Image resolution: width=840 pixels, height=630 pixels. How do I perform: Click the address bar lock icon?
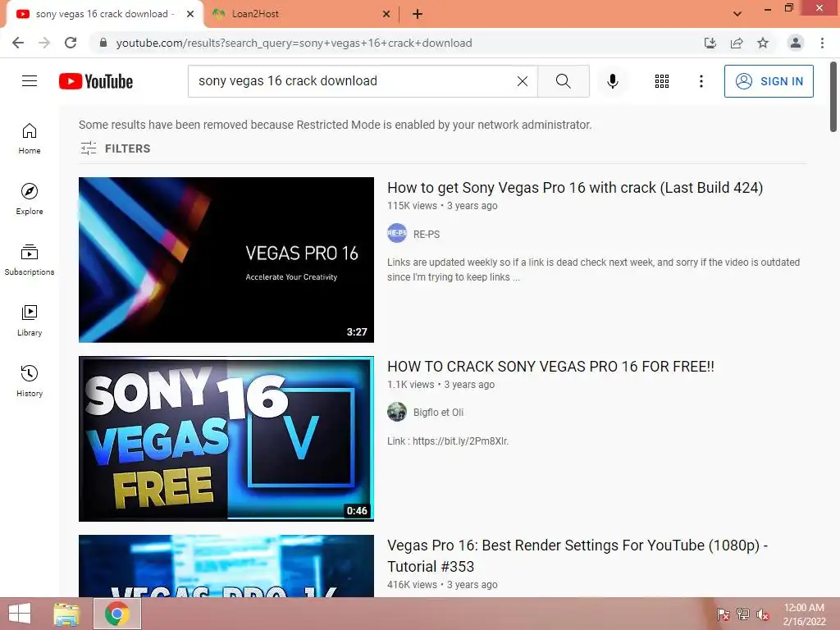click(103, 43)
